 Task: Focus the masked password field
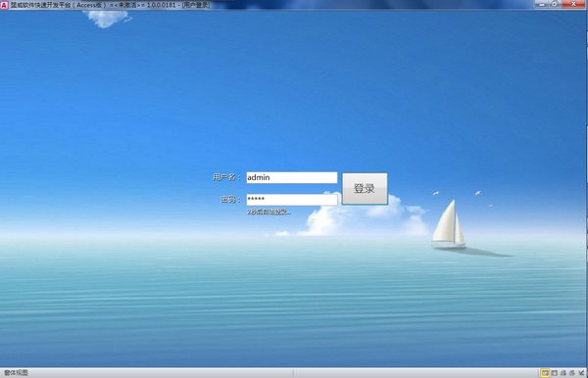click(x=292, y=200)
